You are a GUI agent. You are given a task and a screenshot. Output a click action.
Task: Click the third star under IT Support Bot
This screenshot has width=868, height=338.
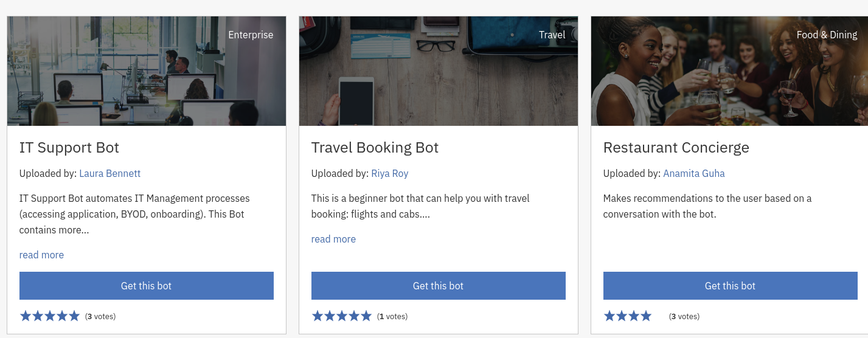click(x=50, y=316)
